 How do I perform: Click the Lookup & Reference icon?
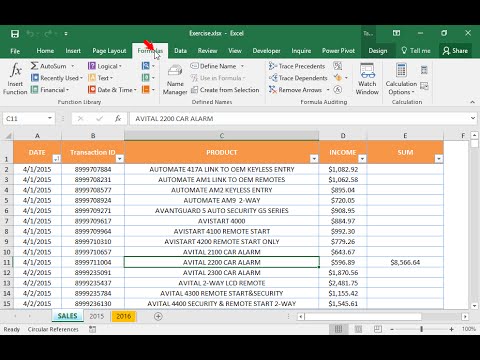(x=146, y=66)
